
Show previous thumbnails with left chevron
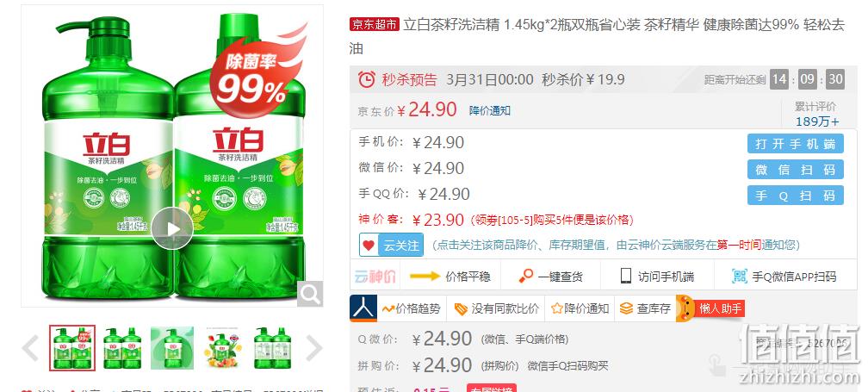30,348
